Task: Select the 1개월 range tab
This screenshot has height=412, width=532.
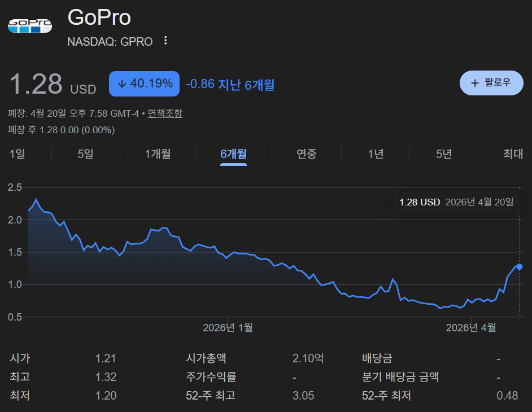Action: pos(158,154)
